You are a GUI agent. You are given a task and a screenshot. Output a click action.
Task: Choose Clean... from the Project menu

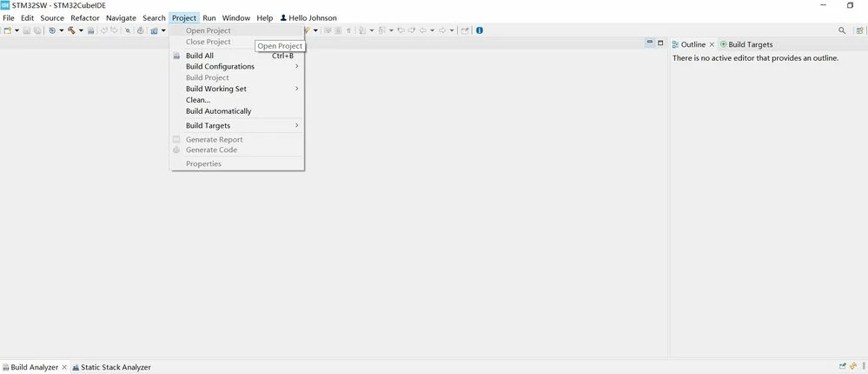coord(237,100)
